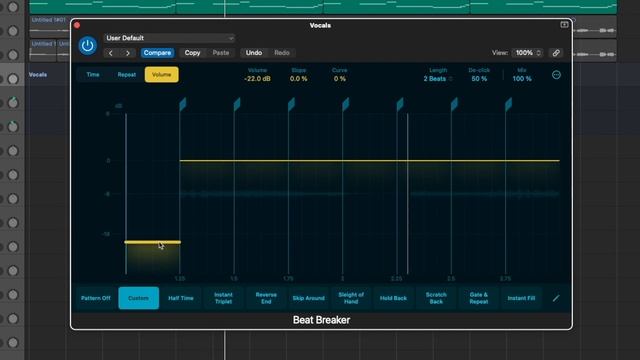Switch to the Repeat tab

point(127,75)
